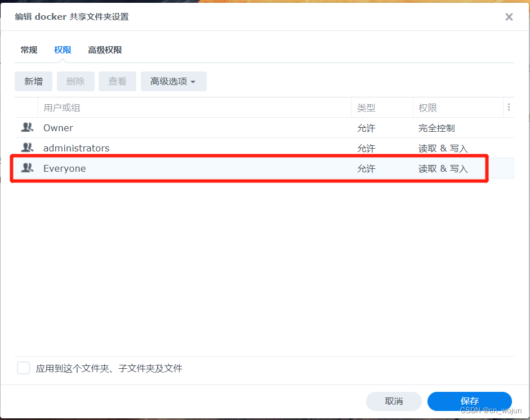Close the dialog using the X icon
The image size is (530, 420).
tap(509, 16)
